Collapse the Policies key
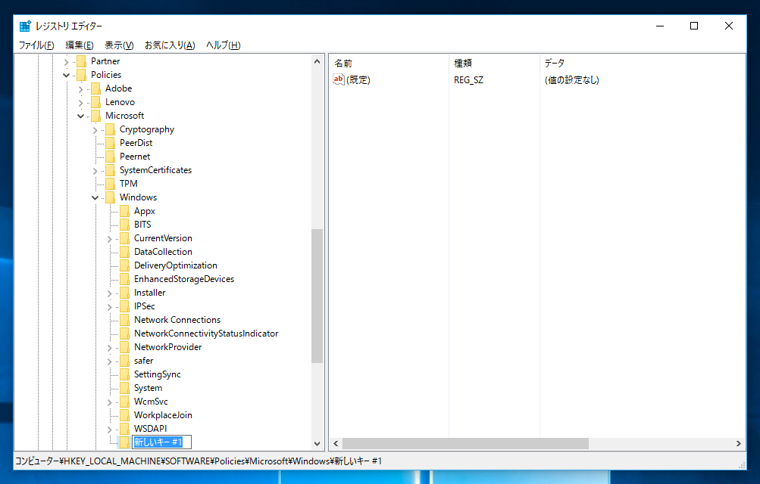 coord(66,75)
